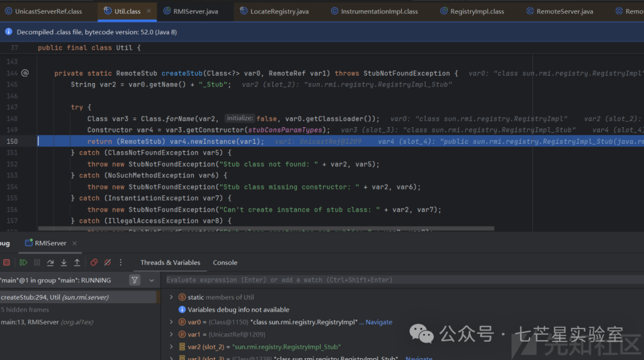Open the thread selector dropdown
The height and width of the screenshot is (360, 644).
point(151,280)
